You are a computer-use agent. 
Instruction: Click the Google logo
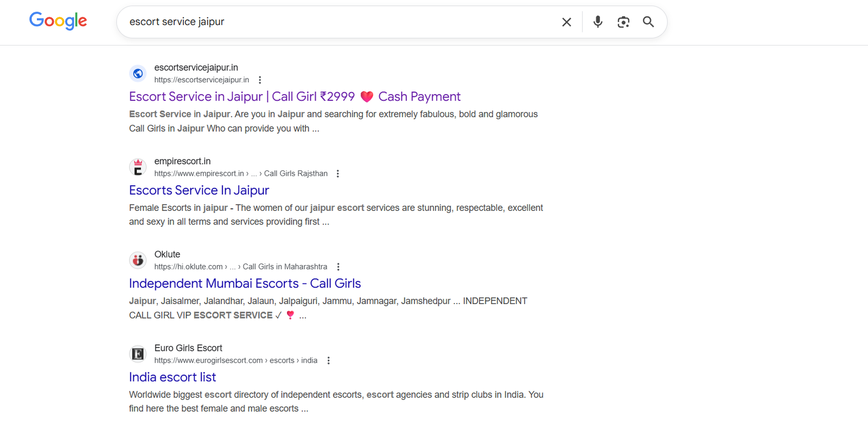point(58,21)
